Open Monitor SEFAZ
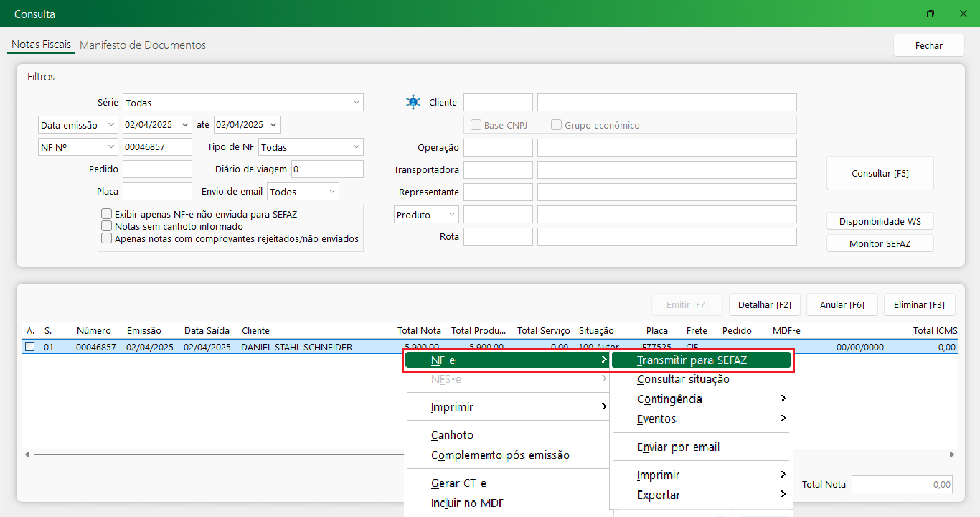Screen dimensions: 980x517 click(x=880, y=243)
